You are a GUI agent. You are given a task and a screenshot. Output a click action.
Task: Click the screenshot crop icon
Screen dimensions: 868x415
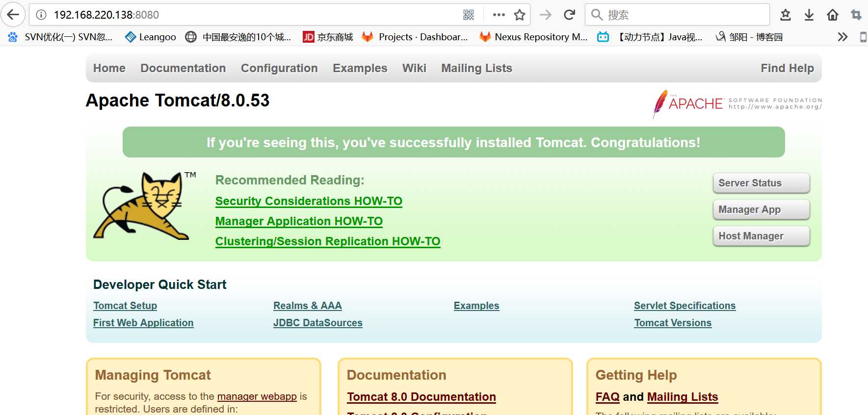pos(856,15)
